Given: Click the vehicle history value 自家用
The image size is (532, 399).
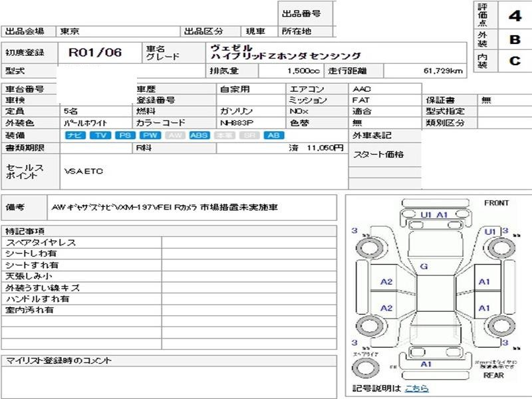Looking at the screenshot, I should 235,89.
